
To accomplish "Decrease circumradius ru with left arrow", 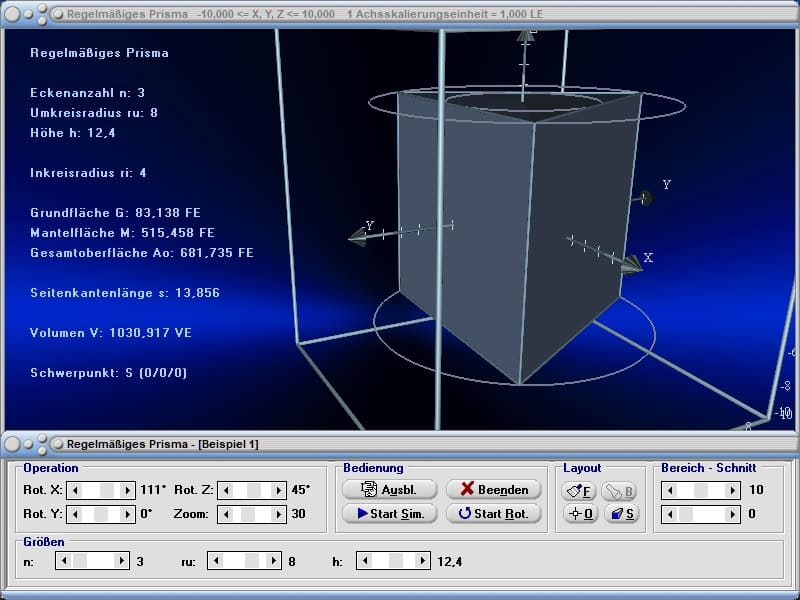I will [216, 561].
